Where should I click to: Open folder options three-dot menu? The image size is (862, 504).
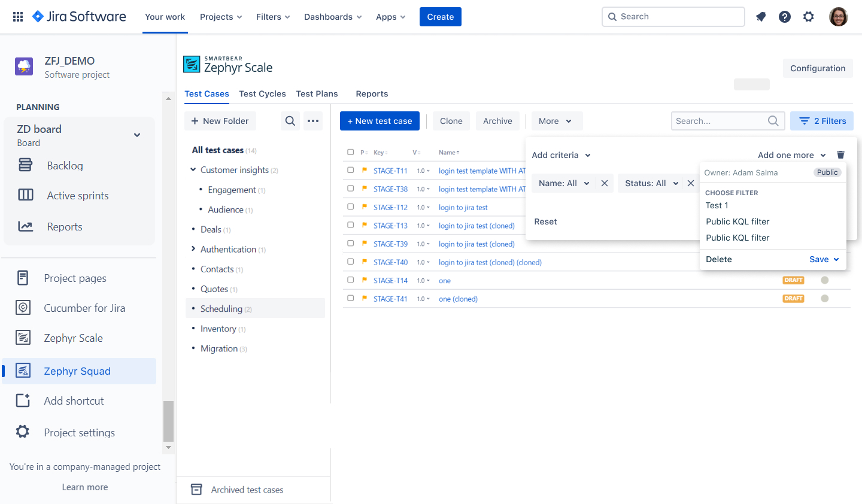tap(313, 121)
